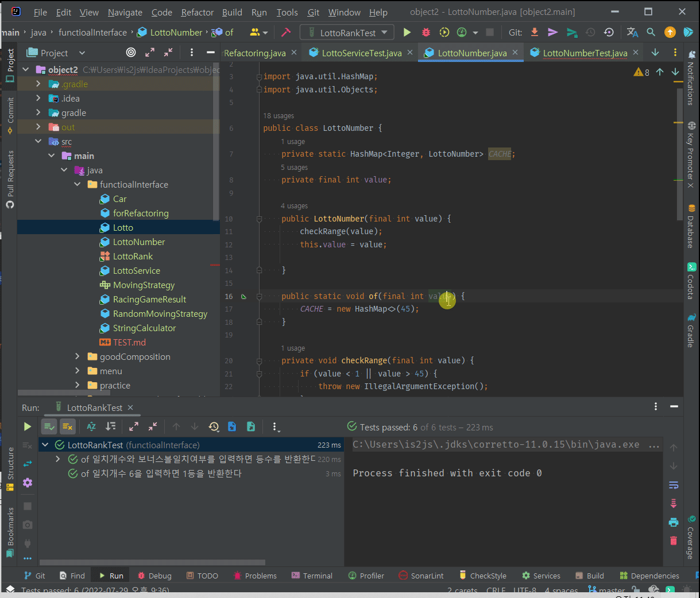Open the LottoRankTest run configuration dropdown
This screenshot has height=598, width=700.
click(x=347, y=33)
